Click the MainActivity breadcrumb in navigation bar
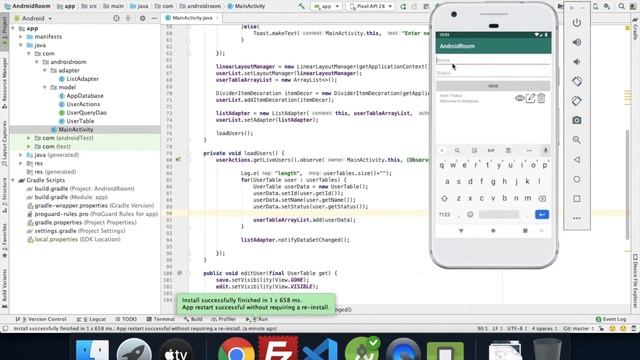640x360 pixels. 246,6
